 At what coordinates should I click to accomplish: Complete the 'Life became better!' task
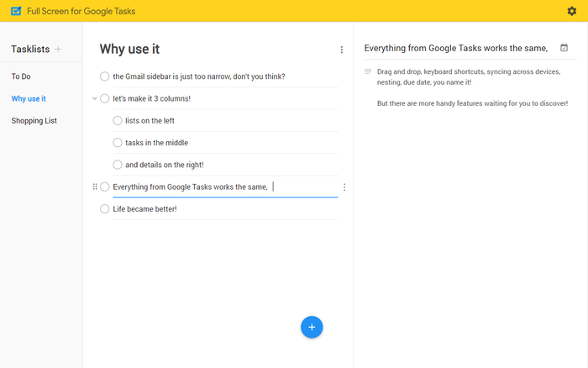point(105,208)
